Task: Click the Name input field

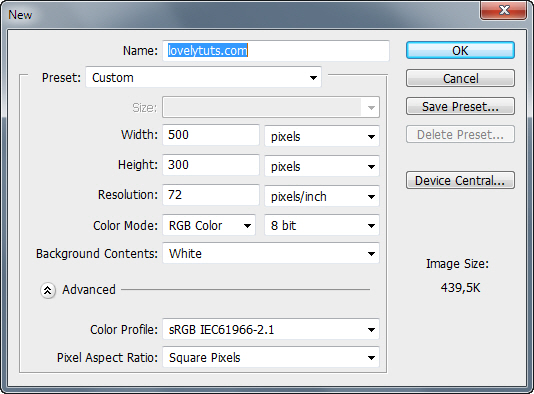Action: [276, 51]
